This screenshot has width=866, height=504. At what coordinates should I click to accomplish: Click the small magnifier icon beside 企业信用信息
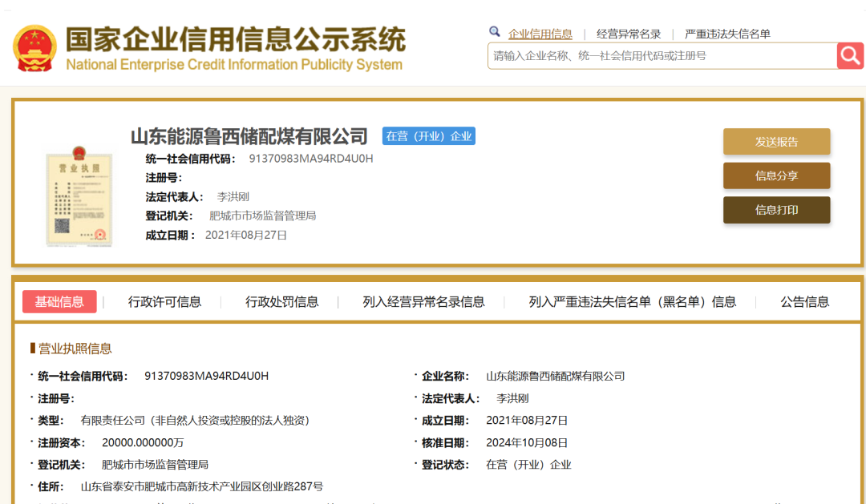point(494,32)
